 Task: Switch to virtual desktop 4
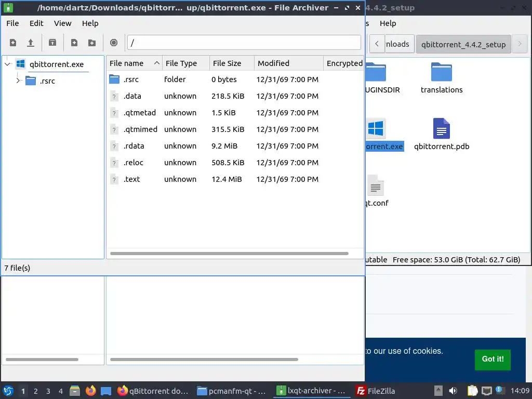coord(61,391)
